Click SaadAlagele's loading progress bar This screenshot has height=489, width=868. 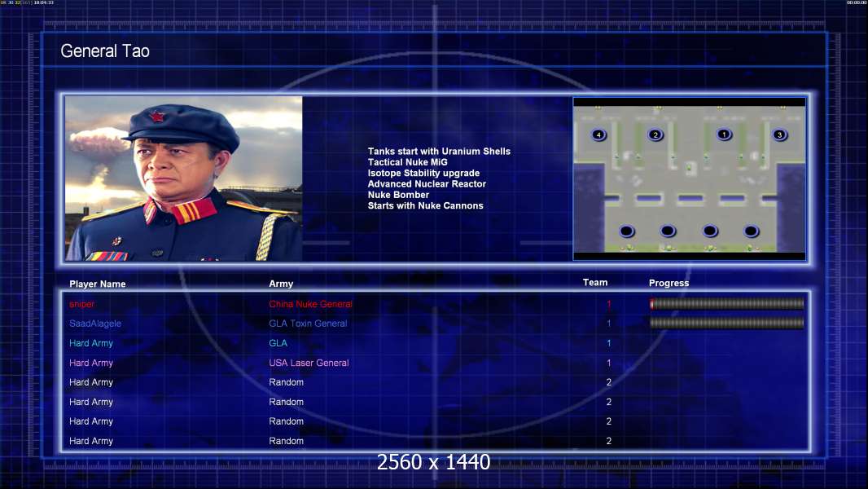727,323
